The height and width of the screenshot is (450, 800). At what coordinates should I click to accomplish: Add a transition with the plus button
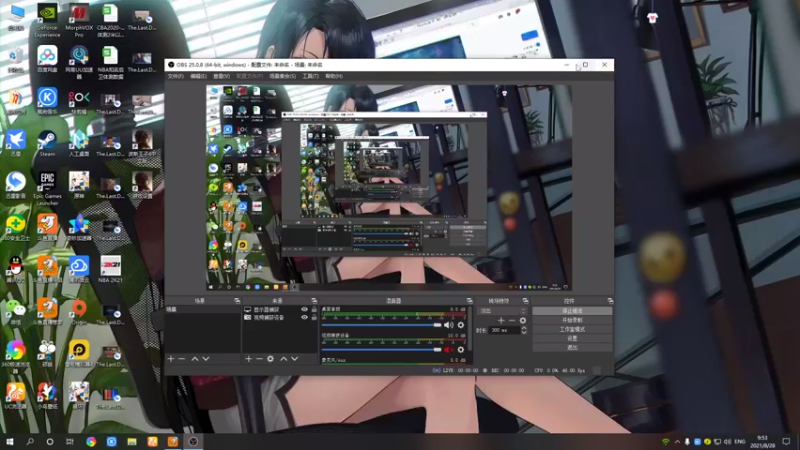pos(501,320)
